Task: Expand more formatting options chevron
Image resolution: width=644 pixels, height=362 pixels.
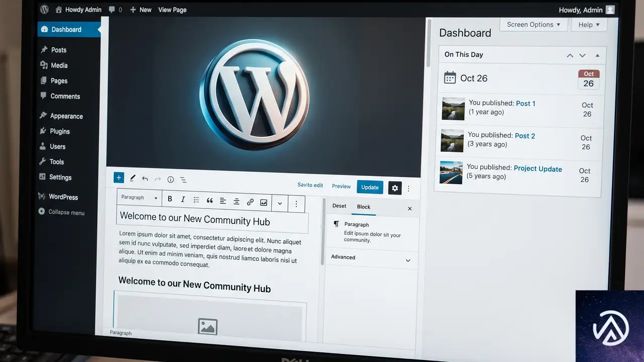Action: tap(280, 203)
